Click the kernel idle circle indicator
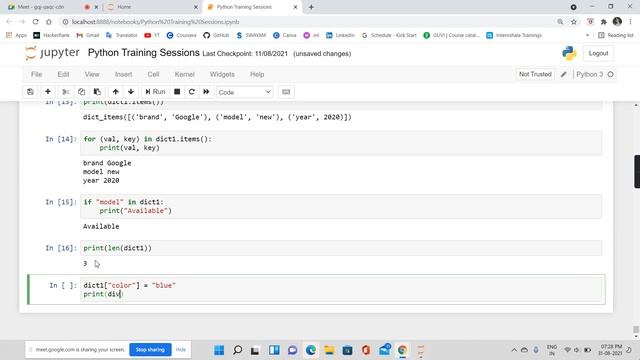Screen dimensions: 640x360 [x=611, y=74]
